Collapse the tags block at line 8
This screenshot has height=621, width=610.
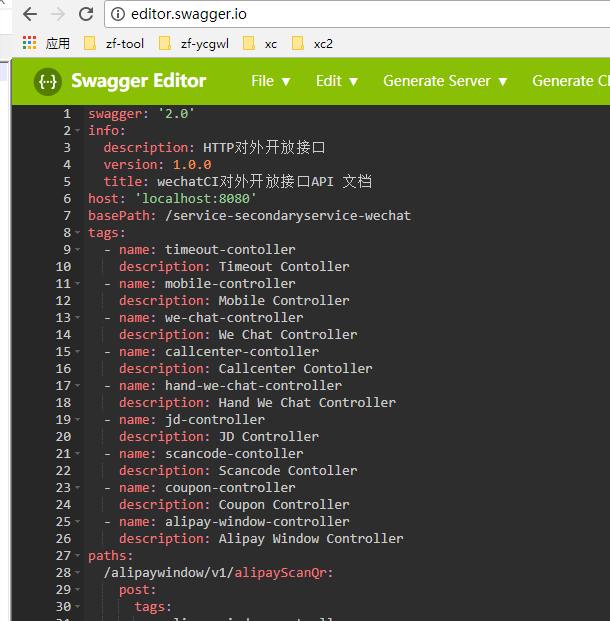coord(78,233)
